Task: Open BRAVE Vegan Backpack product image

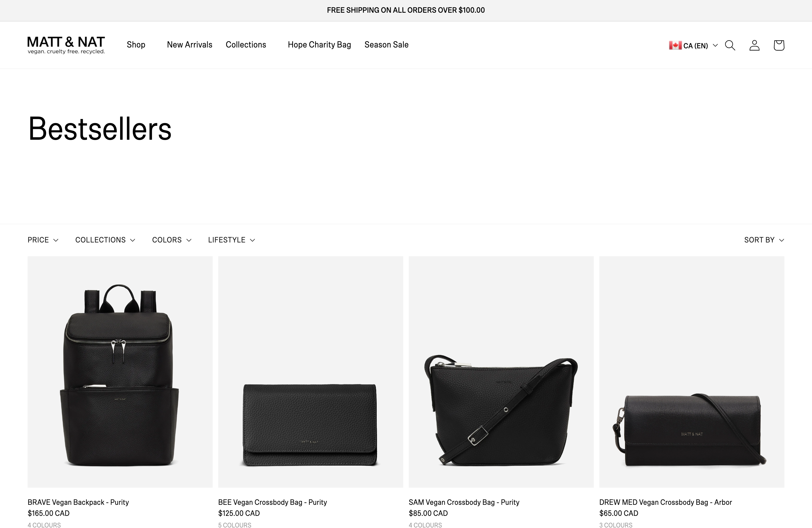Action: coord(120,372)
